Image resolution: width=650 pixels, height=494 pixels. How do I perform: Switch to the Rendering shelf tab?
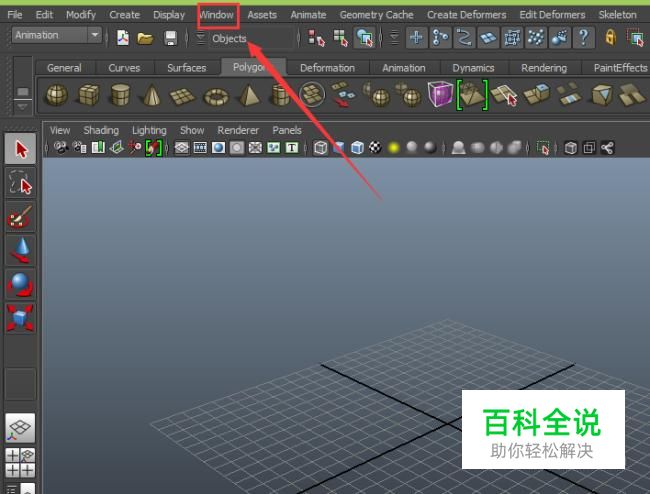tap(544, 68)
